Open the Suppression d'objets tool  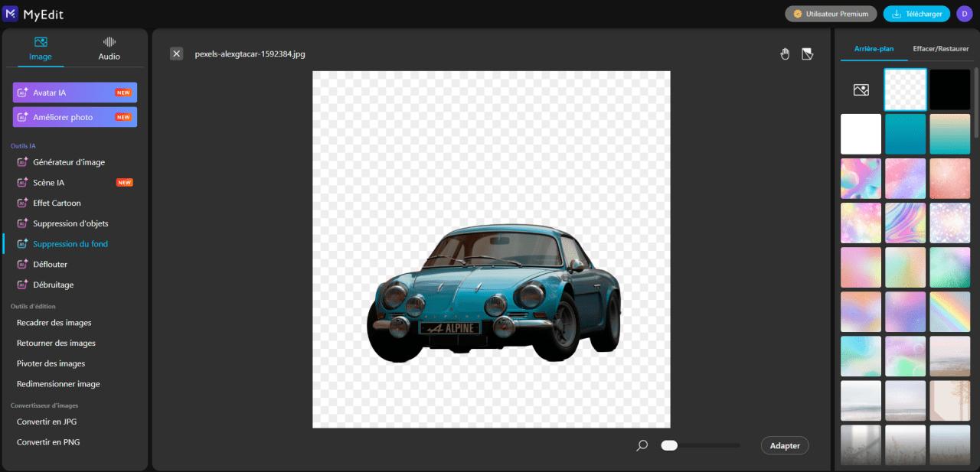[70, 223]
